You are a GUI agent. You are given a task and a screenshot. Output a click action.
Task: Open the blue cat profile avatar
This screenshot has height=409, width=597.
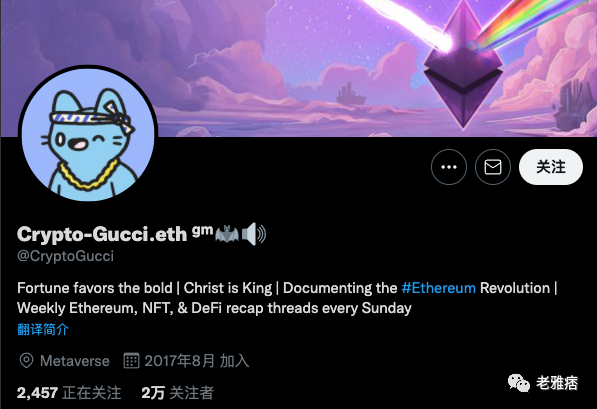(x=88, y=134)
